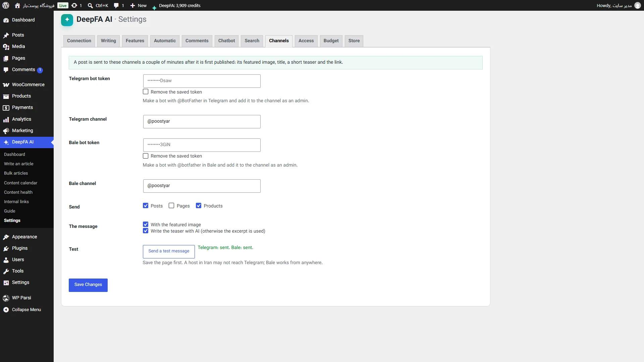Click Send a test message button
Image resolution: width=644 pixels, height=362 pixels.
(169, 251)
